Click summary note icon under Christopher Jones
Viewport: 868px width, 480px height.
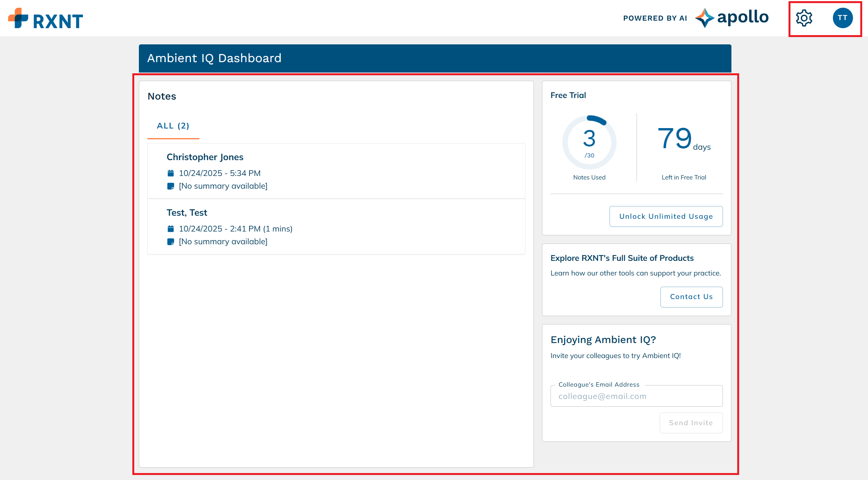(171, 186)
